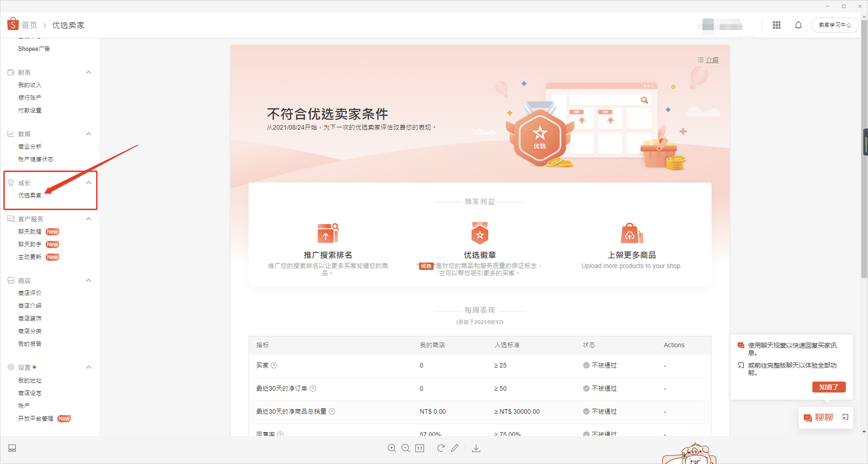The width and height of the screenshot is (868, 464).
Task: Open 商店装饰 menu item
Action: pos(30,318)
